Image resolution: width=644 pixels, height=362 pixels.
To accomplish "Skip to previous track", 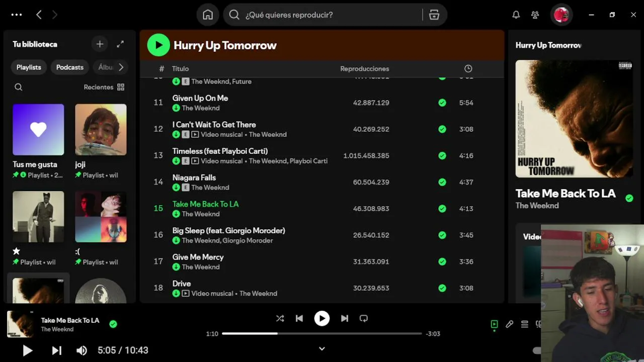I will (x=299, y=318).
